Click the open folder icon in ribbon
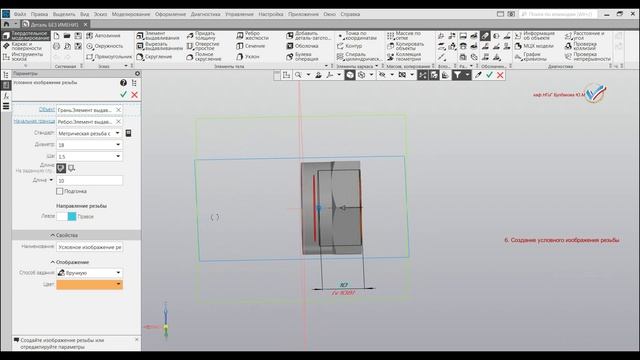The image size is (640, 360). 67,36
